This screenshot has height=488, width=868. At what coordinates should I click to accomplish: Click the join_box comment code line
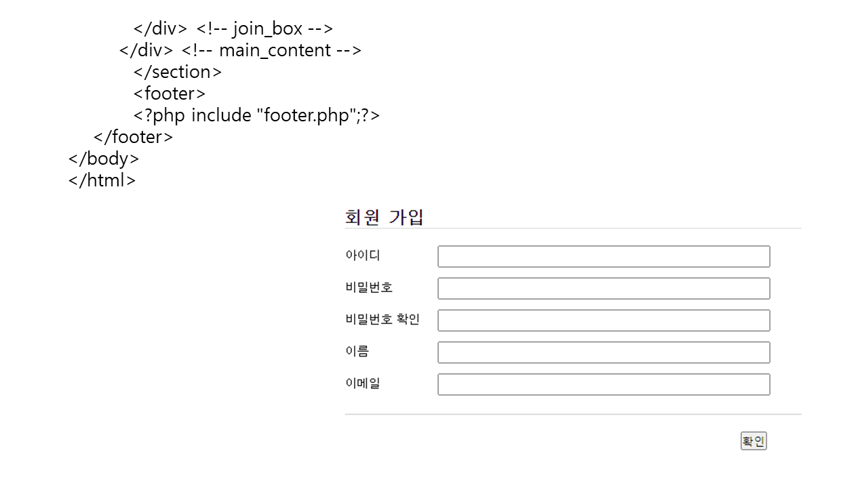coord(233,28)
